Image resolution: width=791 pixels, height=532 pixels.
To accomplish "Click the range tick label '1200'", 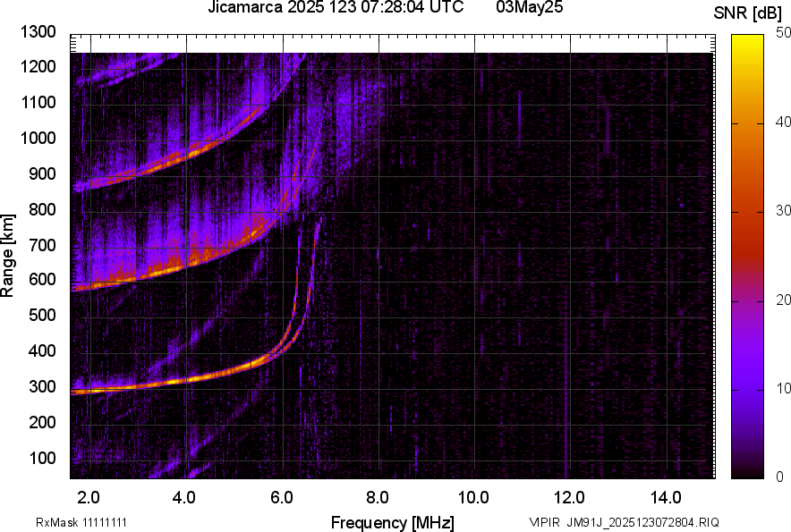I will (x=38, y=66).
